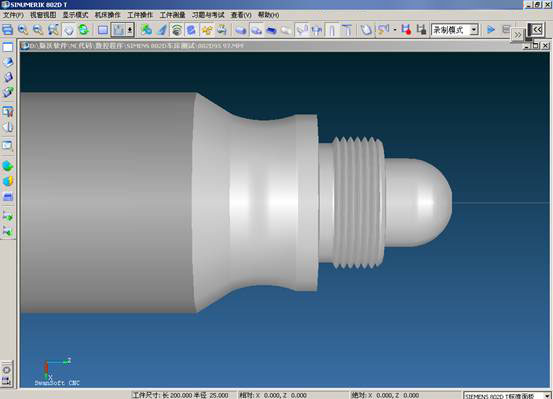The image size is (553, 399).
Task: Toggle the double left chevron panel button
Action: [537, 30]
